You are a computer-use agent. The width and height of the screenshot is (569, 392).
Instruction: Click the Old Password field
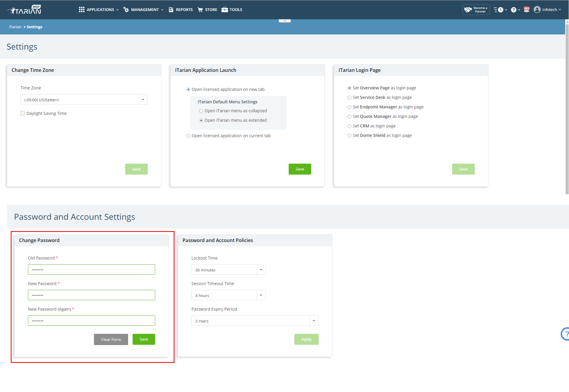92,270
